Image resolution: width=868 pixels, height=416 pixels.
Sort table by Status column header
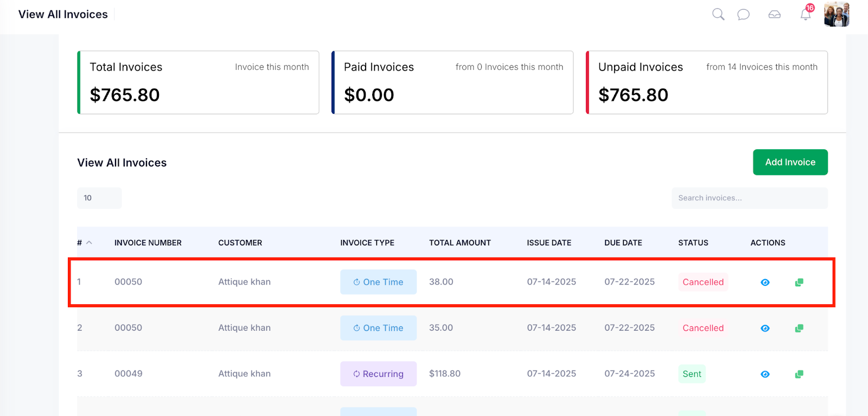click(693, 242)
